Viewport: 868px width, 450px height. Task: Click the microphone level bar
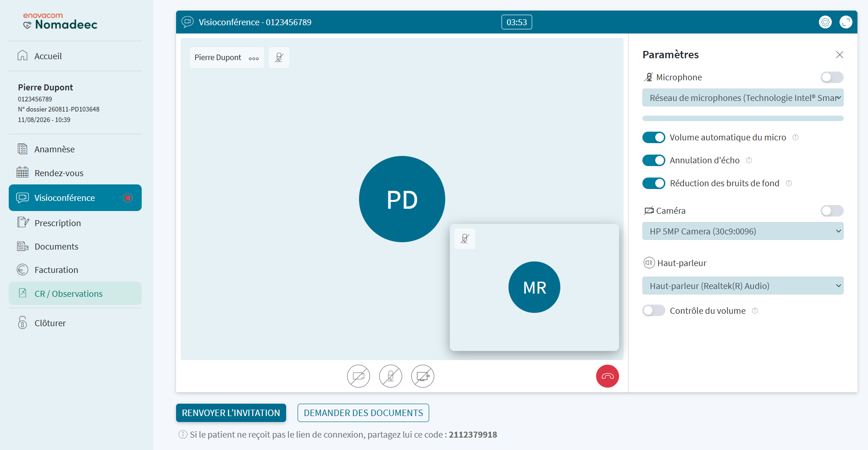[x=743, y=118]
